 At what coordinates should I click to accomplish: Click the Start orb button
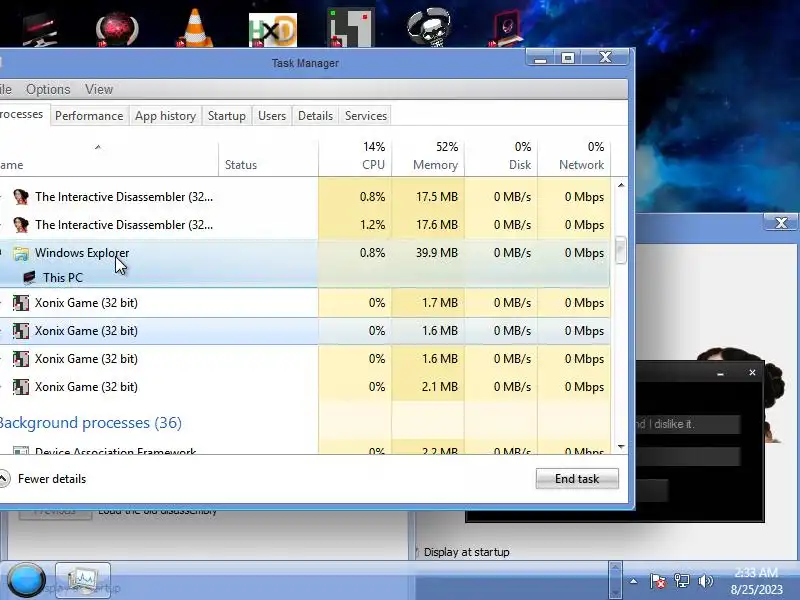click(26, 580)
